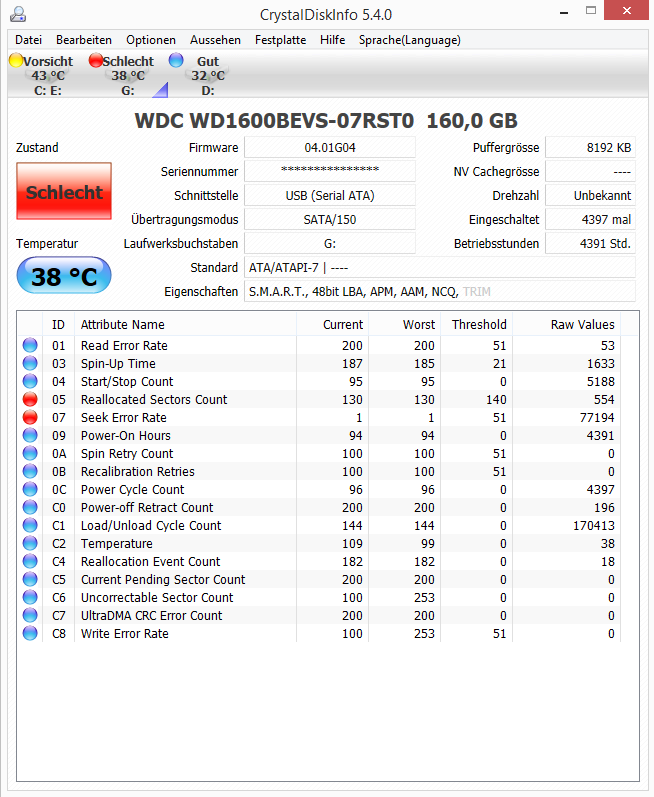Click status orb for UltraDMA CRC Error Count
The height and width of the screenshot is (797, 654).
(x=30, y=616)
